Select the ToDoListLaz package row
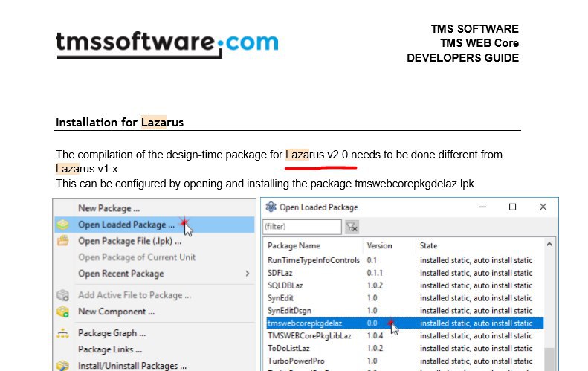Viewport: 588px width, 371px height. coord(404,348)
